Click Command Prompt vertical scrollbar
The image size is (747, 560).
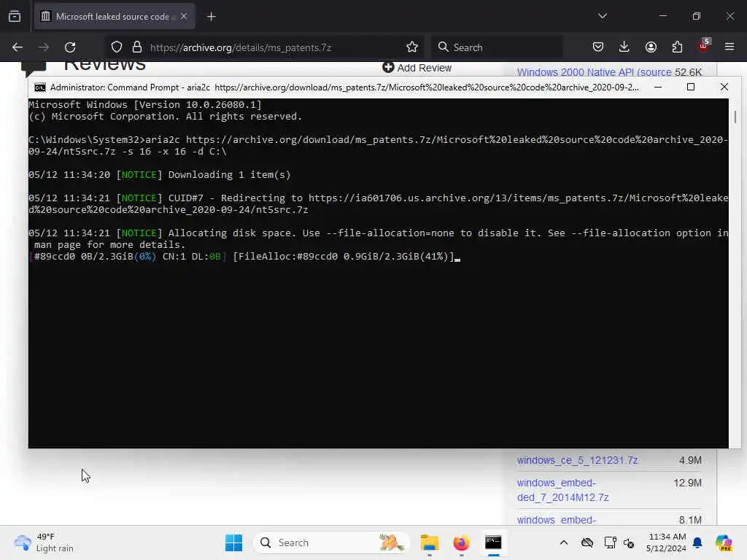pos(735,273)
